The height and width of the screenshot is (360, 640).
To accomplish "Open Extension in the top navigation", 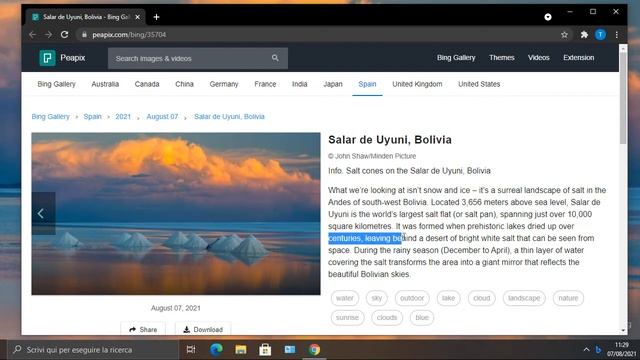I will pos(578,58).
